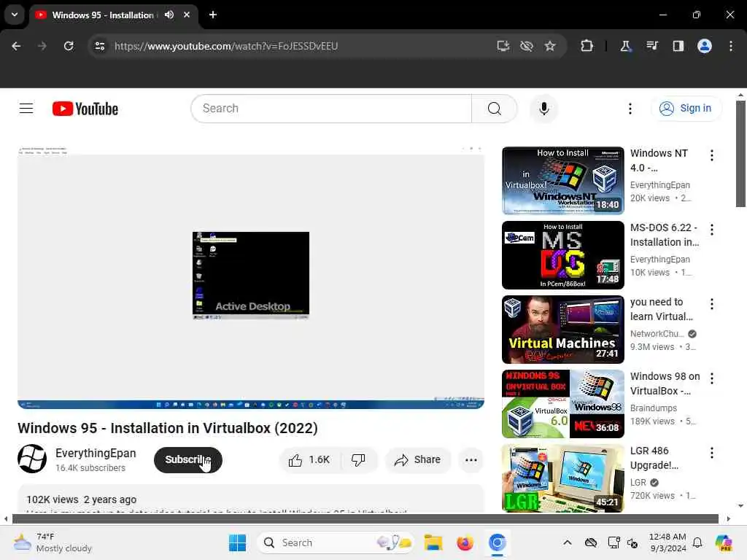Subscribe to EverythingEpan channel
Screen dimensions: 747x560
(187, 460)
